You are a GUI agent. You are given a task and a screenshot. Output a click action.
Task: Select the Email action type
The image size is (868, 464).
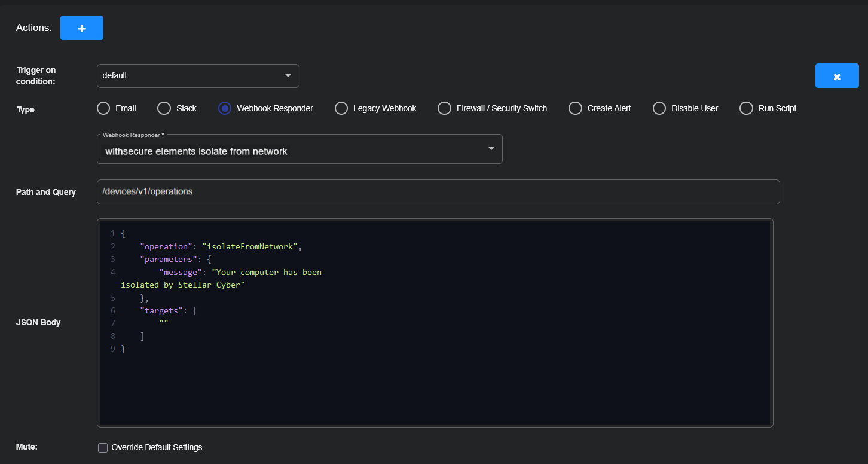tap(103, 108)
